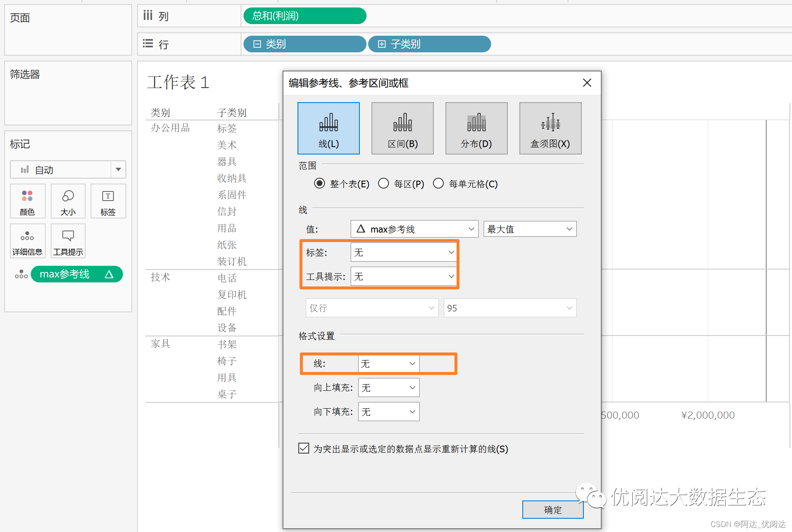Expand the 子类别 pill plus icon

click(382, 44)
